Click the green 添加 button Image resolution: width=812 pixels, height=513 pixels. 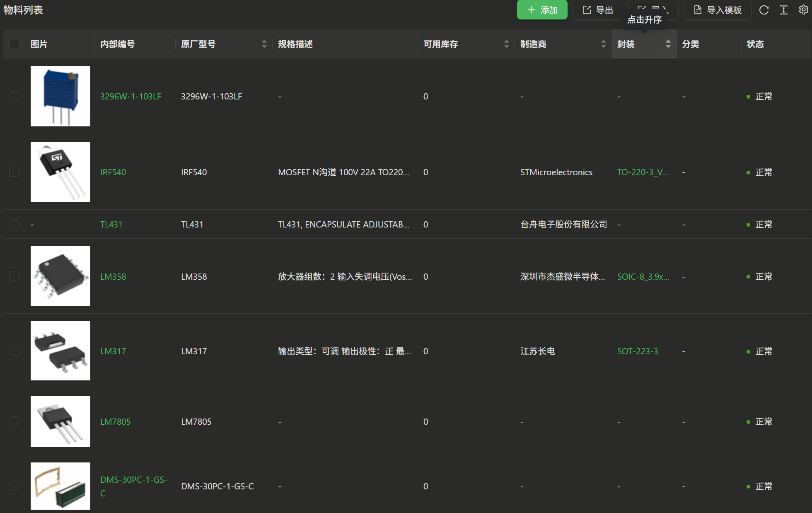pyautogui.click(x=542, y=10)
